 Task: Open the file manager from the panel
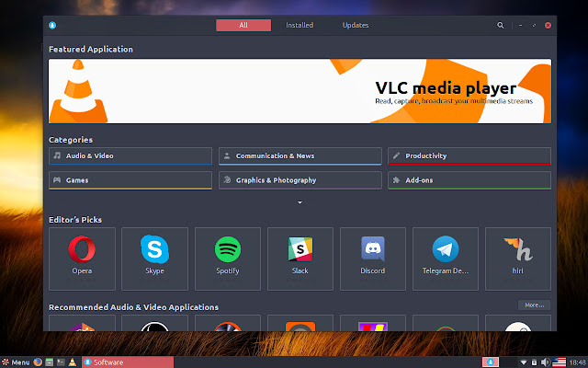click(49, 362)
